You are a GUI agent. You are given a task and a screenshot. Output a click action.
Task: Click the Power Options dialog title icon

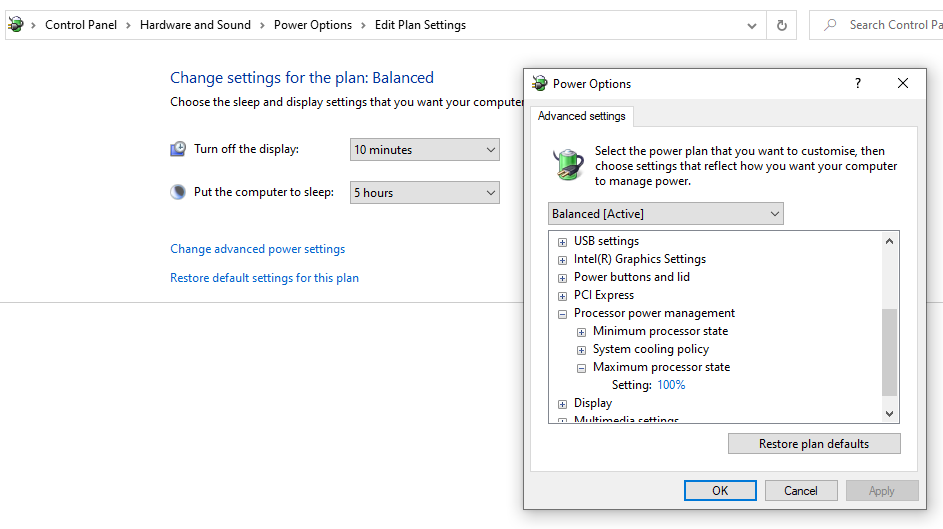pos(539,84)
